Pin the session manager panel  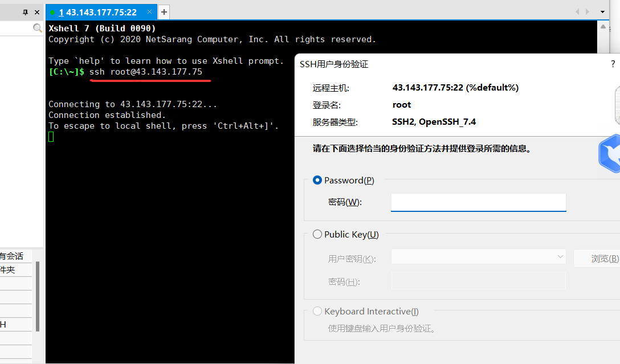click(x=25, y=13)
